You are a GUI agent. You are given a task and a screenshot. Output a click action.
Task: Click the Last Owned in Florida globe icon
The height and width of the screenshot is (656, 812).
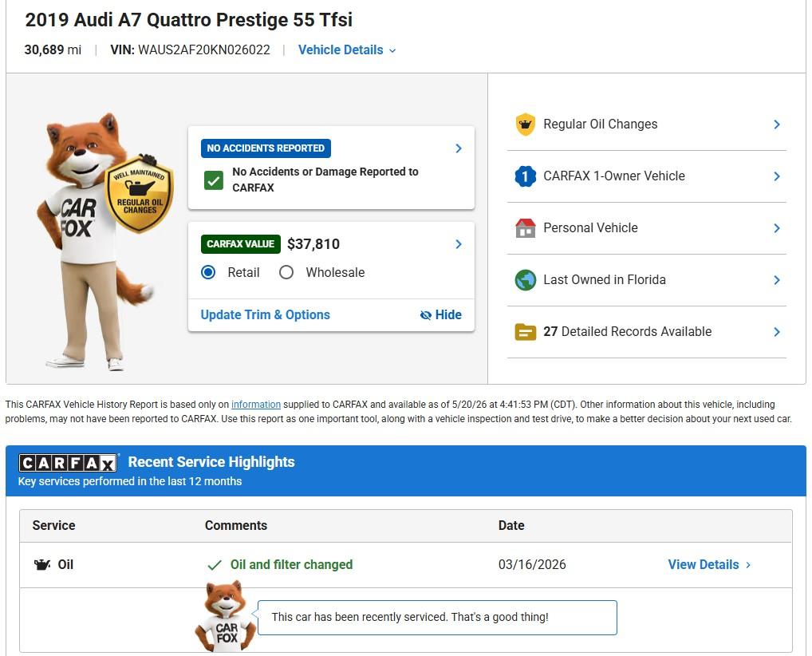point(525,280)
